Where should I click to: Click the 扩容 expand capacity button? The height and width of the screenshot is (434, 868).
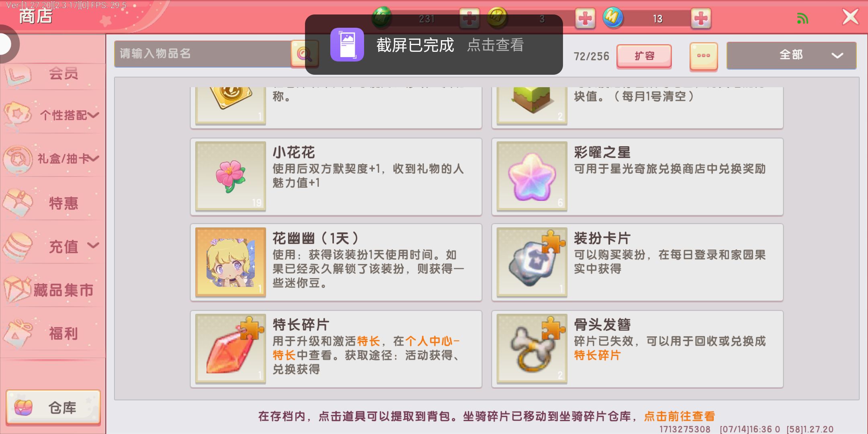click(644, 56)
